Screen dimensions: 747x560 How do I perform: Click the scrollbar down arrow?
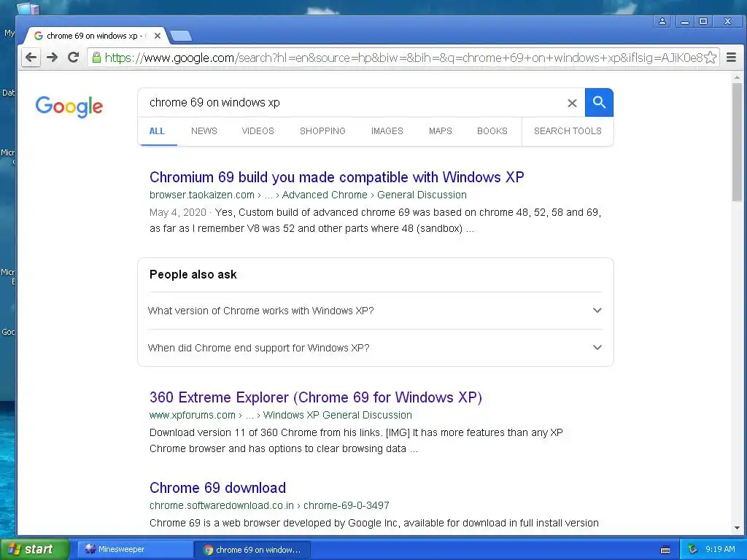pyautogui.click(x=737, y=528)
